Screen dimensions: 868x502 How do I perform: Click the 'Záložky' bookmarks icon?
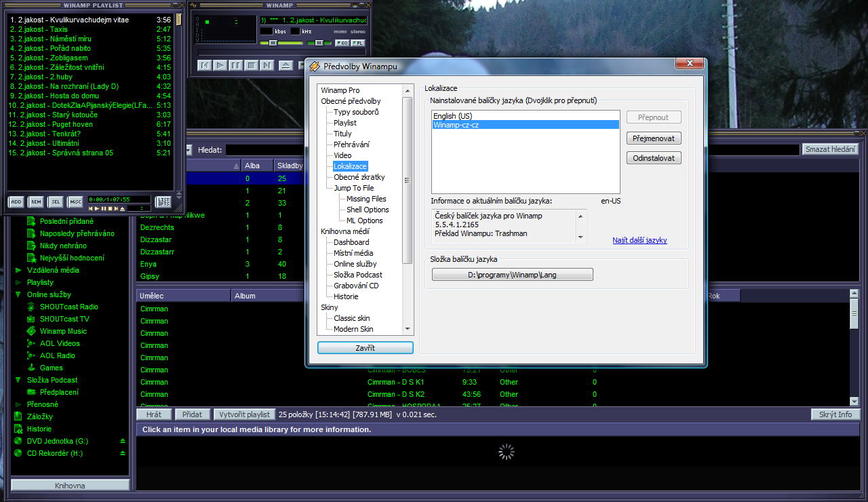pyautogui.click(x=18, y=417)
